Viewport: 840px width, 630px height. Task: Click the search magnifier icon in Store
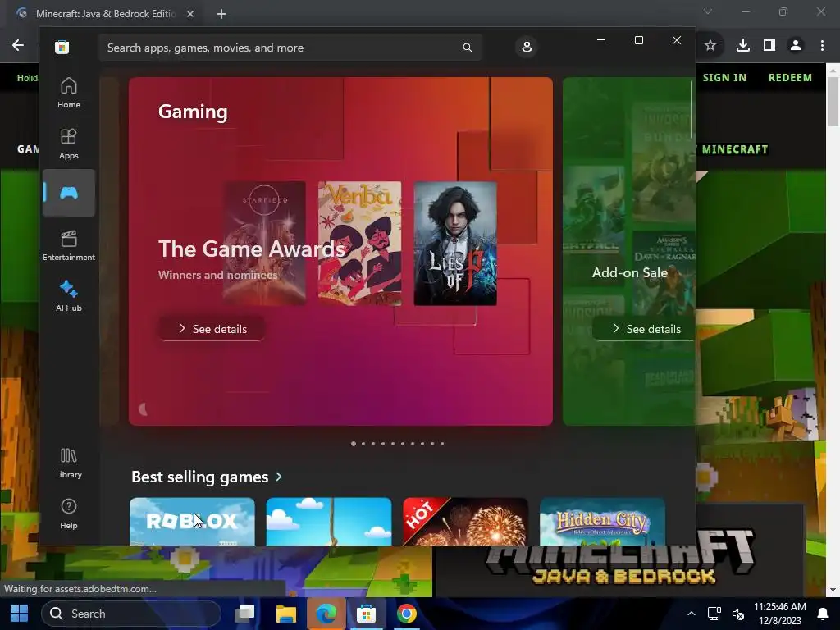coord(467,48)
